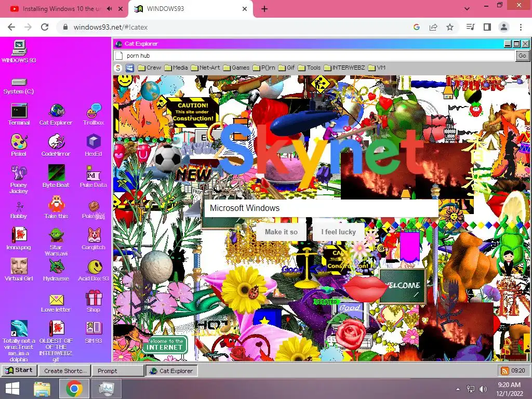This screenshot has height=399, width=532.
Task: Open the Shop gift box icon
Action: (94, 301)
